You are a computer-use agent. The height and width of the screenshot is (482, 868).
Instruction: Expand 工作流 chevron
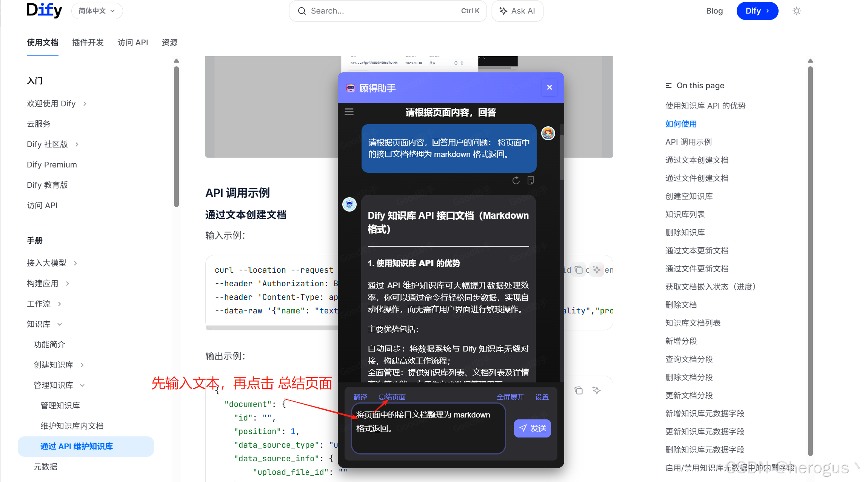pos(60,304)
